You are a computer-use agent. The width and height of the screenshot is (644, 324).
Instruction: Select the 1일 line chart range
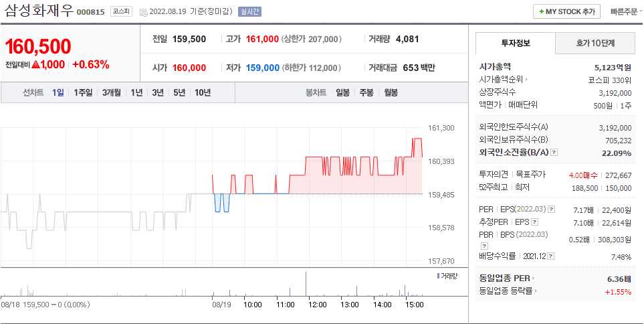coord(58,92)
